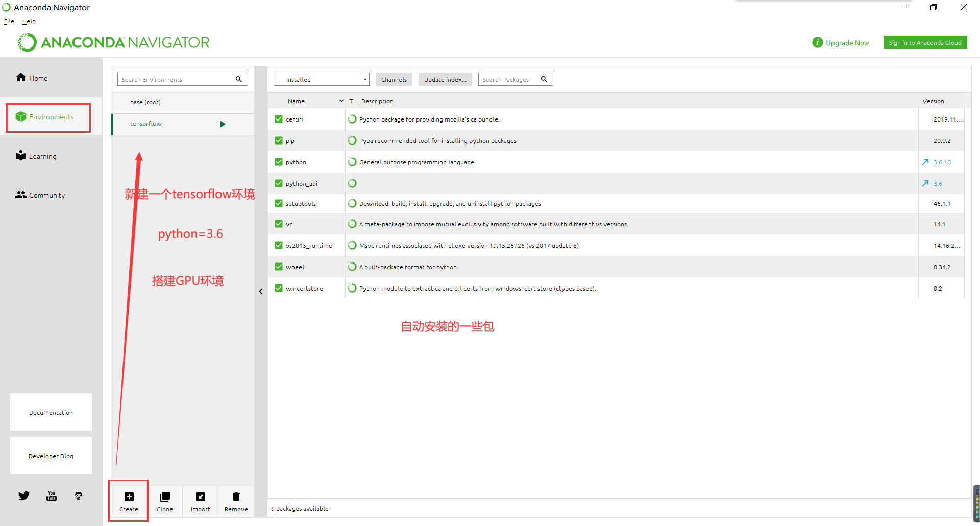Open the Environments panel
The height and width of the screenshot is (526, 980).
point(48,116)
